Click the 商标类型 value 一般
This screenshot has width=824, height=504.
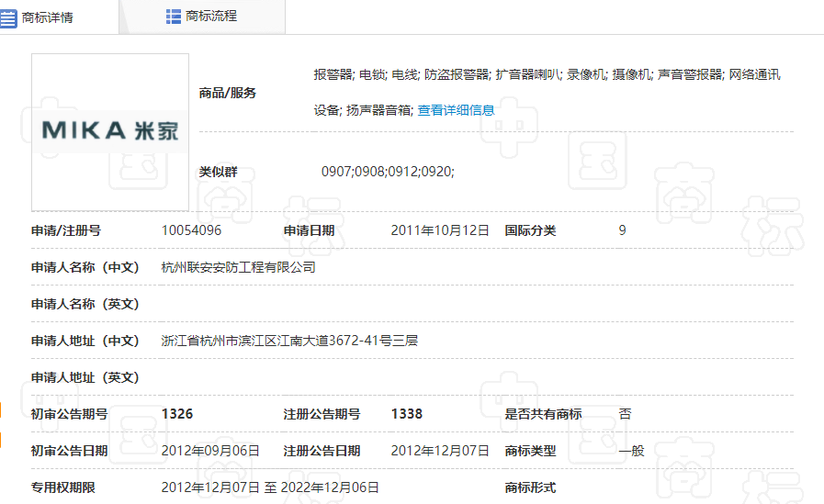631,451
